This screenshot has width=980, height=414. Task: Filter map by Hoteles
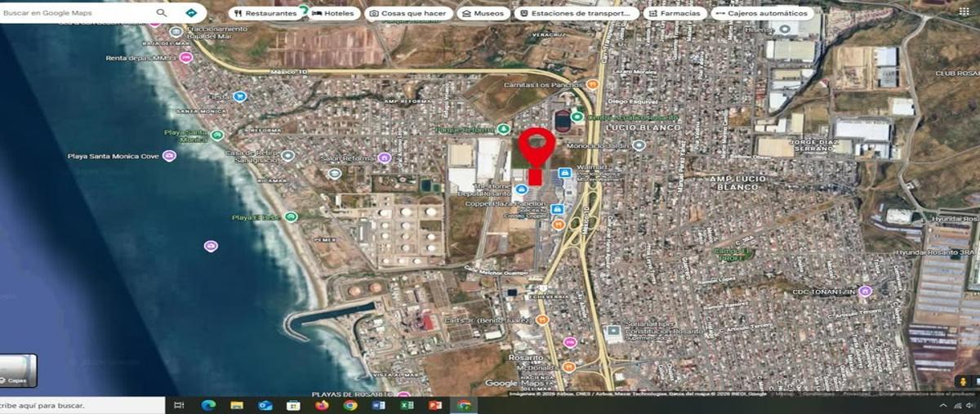coord(335,13)
